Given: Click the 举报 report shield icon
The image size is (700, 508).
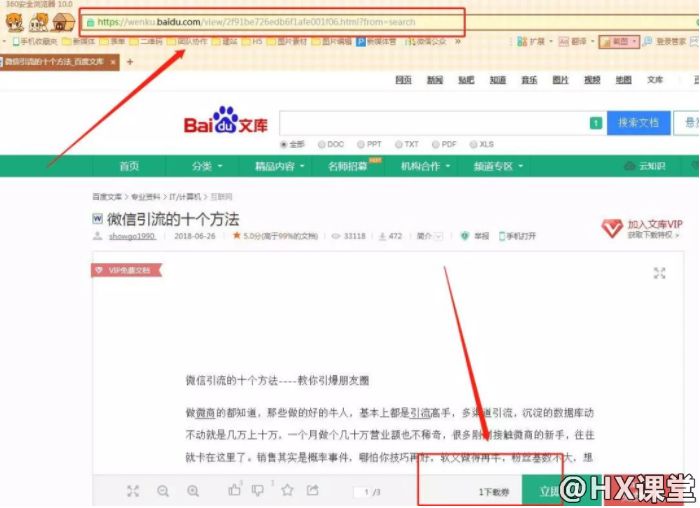Looking at the screenshot, I should click(x=465, y=236).
